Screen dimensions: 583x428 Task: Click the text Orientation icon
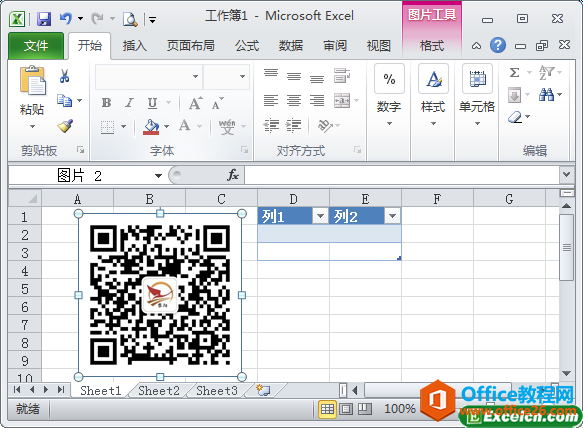point(325,126)
